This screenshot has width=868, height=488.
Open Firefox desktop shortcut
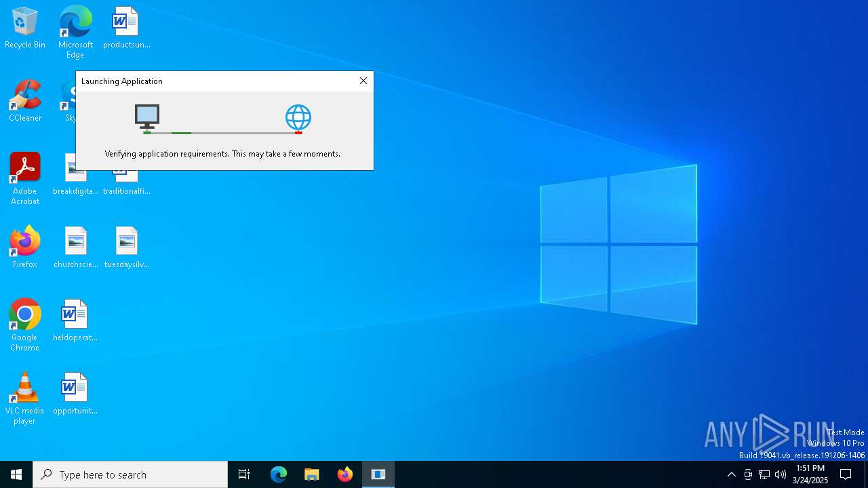[x=25, y=247]
